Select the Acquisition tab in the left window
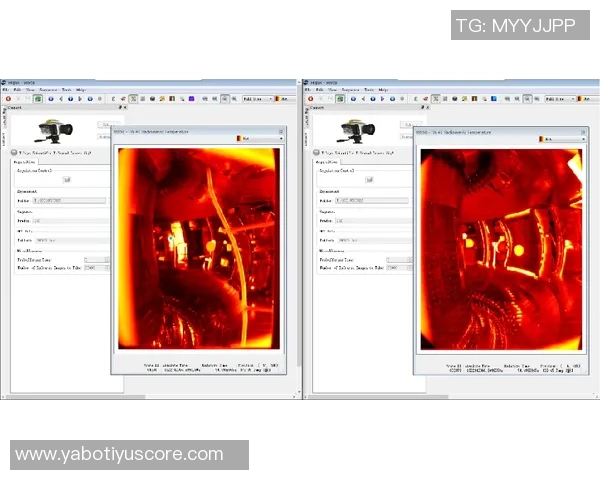Image resolution: width=600 pixels, height=480 pixels. coord(24,161)
